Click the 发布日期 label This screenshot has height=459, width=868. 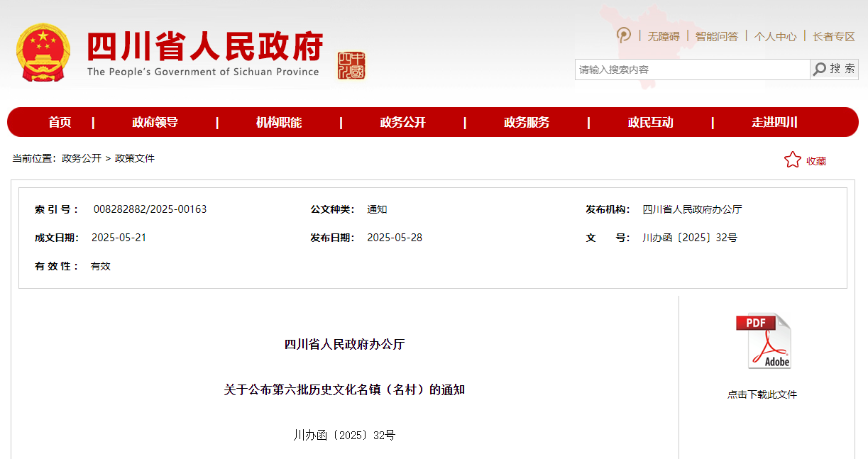pos(332,238)
